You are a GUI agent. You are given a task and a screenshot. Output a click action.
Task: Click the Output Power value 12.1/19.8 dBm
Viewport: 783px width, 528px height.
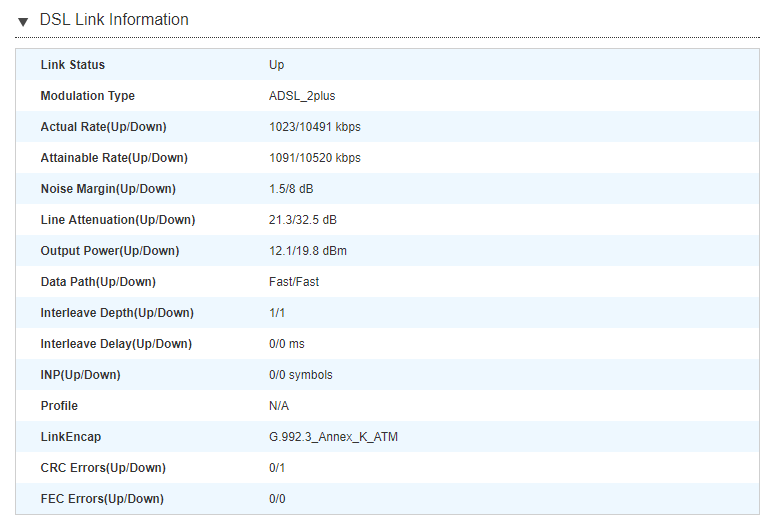click(x=308, y=251)
